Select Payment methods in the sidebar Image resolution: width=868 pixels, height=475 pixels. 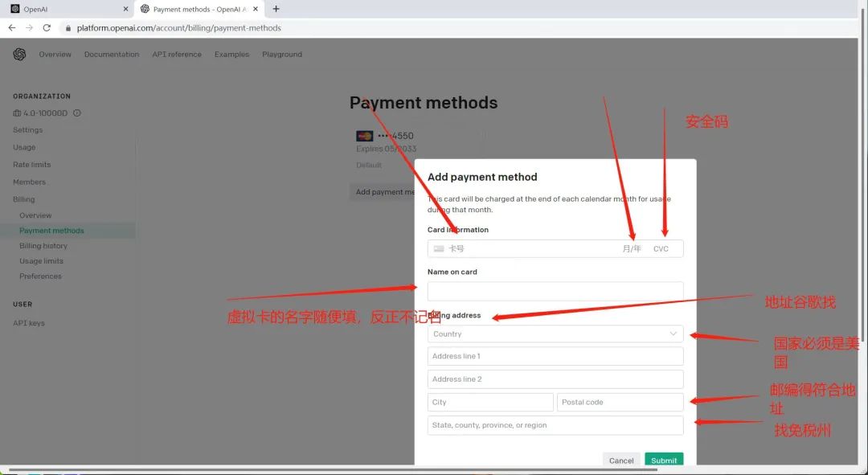point(68,231)
